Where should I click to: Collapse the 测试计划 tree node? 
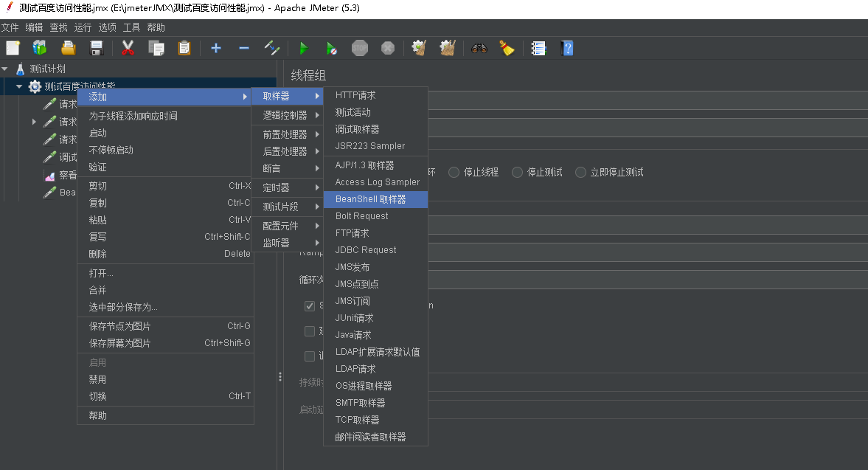point(5,69)
